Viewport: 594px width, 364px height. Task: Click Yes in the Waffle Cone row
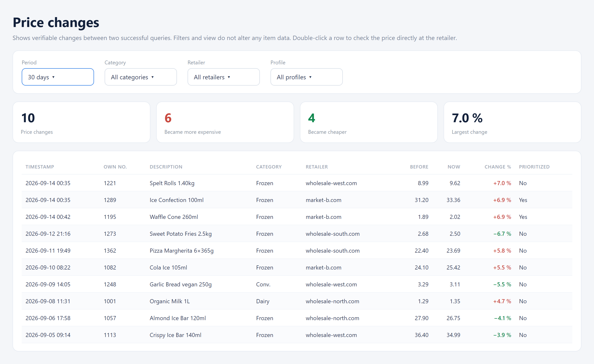[523, 217]
